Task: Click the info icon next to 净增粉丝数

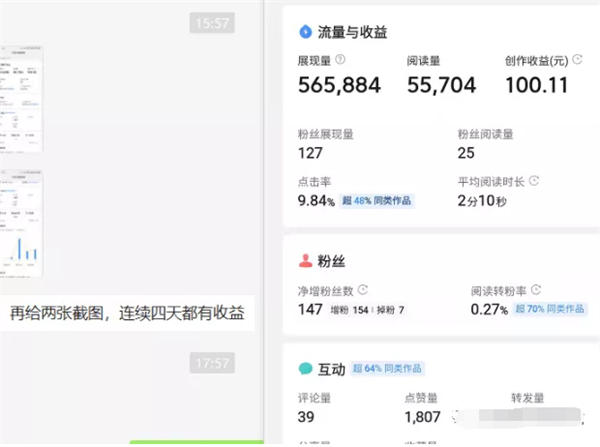Action: point(363,290)
